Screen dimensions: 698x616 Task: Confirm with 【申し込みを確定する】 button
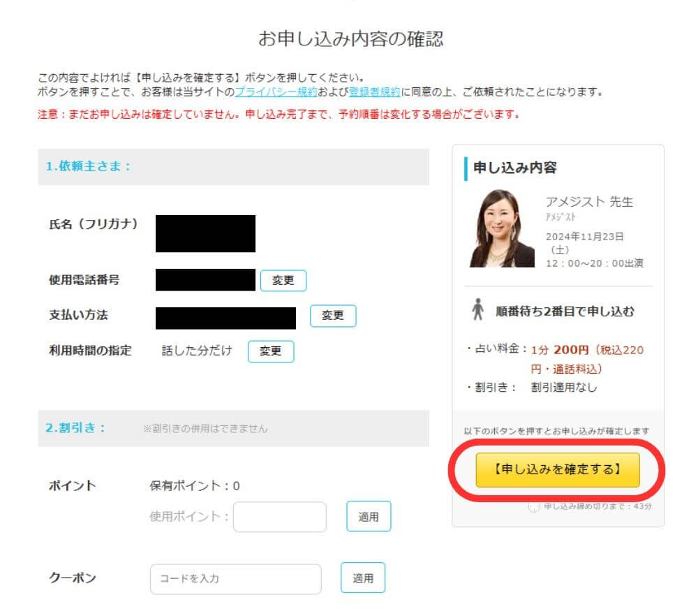click(x=557, y=469)
